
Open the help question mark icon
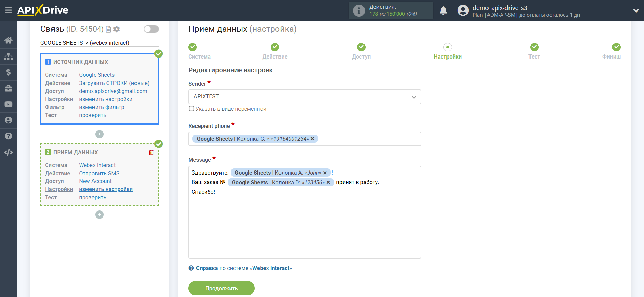8,136
